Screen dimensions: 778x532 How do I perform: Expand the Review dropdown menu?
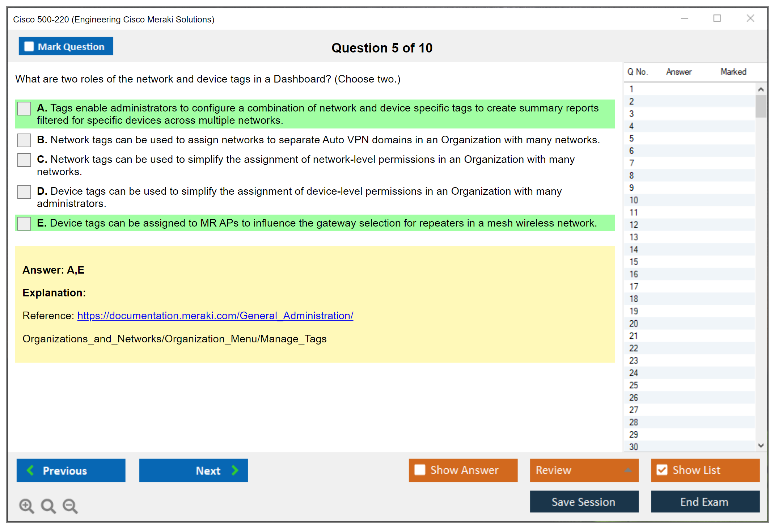(x=628, y=470)
